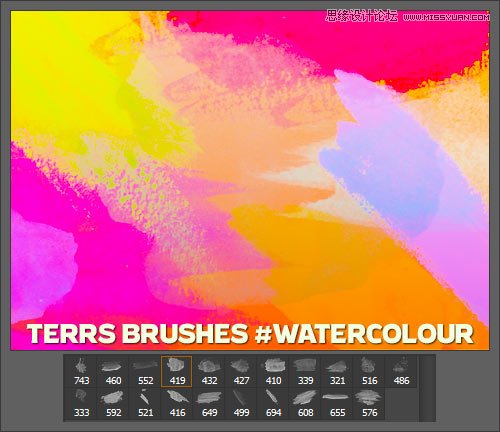Select brush preset 743
This screenshot has width=500, height=432.
point(81,371)
